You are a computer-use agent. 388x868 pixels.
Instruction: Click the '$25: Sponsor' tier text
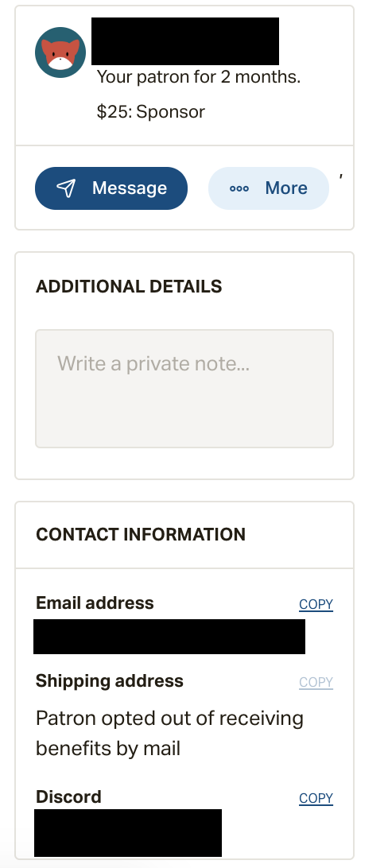pos(150,112)
